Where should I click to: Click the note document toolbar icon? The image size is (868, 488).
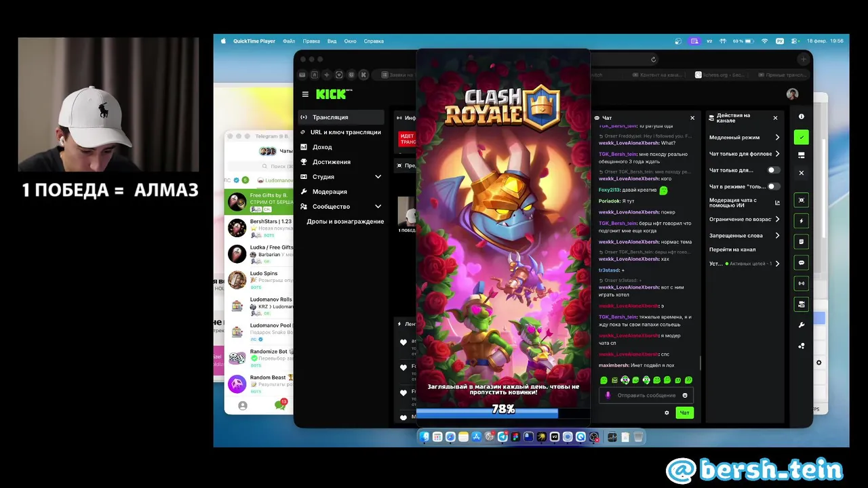coord(801,242)
